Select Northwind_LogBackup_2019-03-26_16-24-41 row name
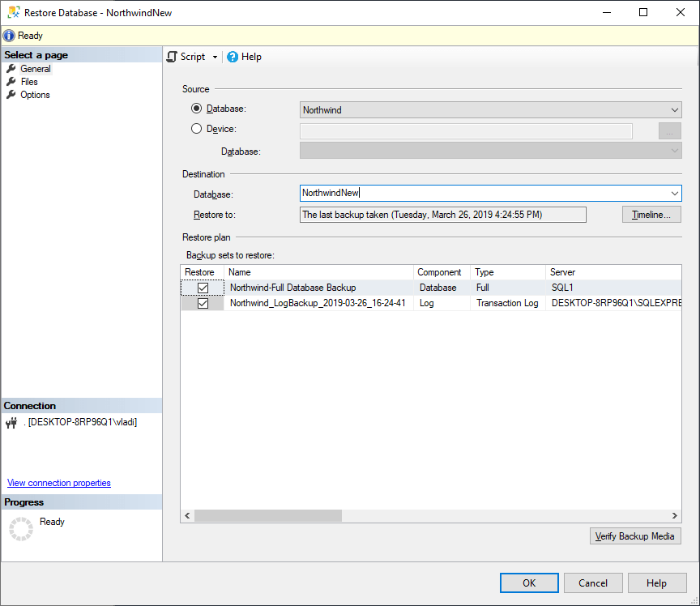Image resolution: width=700 pixels, height=606 pixels. tap(318, 303)
